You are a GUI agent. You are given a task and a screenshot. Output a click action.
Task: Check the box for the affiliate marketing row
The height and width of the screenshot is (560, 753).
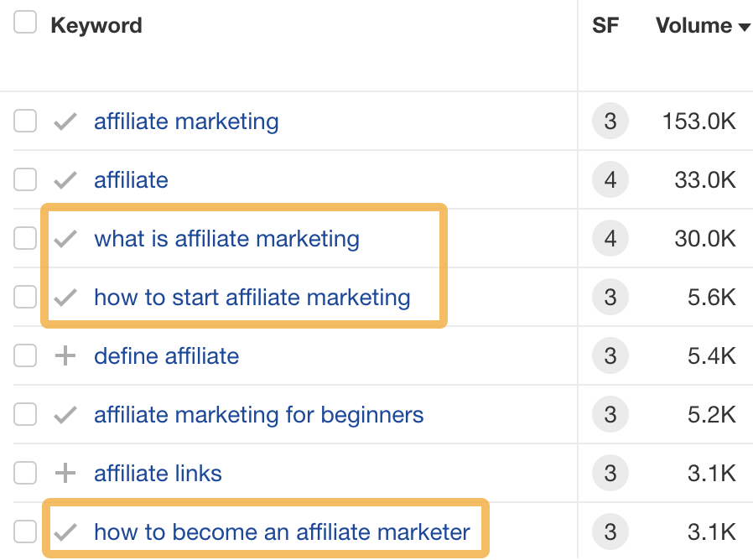point(25,121)
